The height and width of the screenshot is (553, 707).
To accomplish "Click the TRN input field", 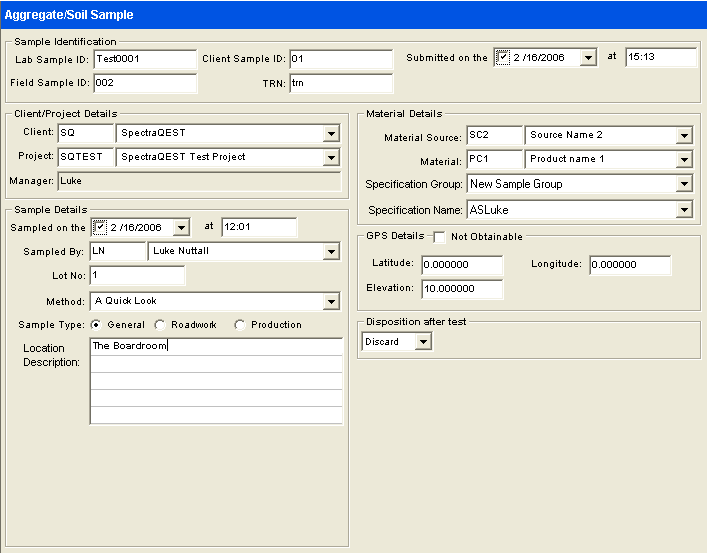I will click(x=340, y=83).
